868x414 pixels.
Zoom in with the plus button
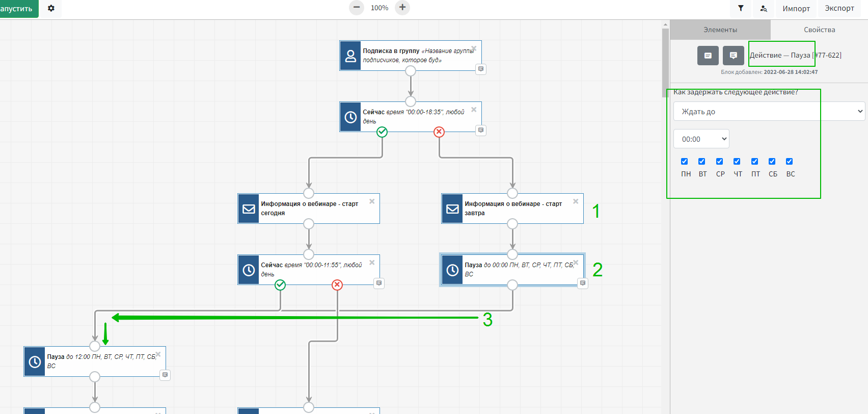[x=402, y=8]
